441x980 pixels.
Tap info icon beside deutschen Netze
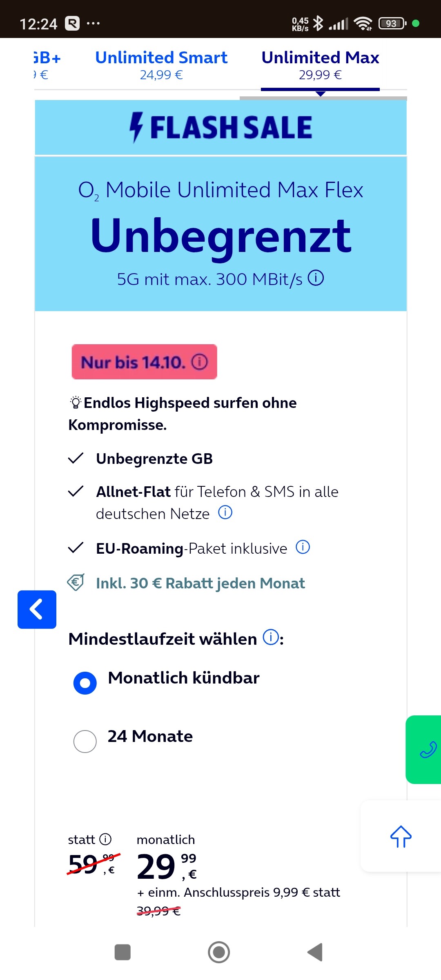pos(225,512)
